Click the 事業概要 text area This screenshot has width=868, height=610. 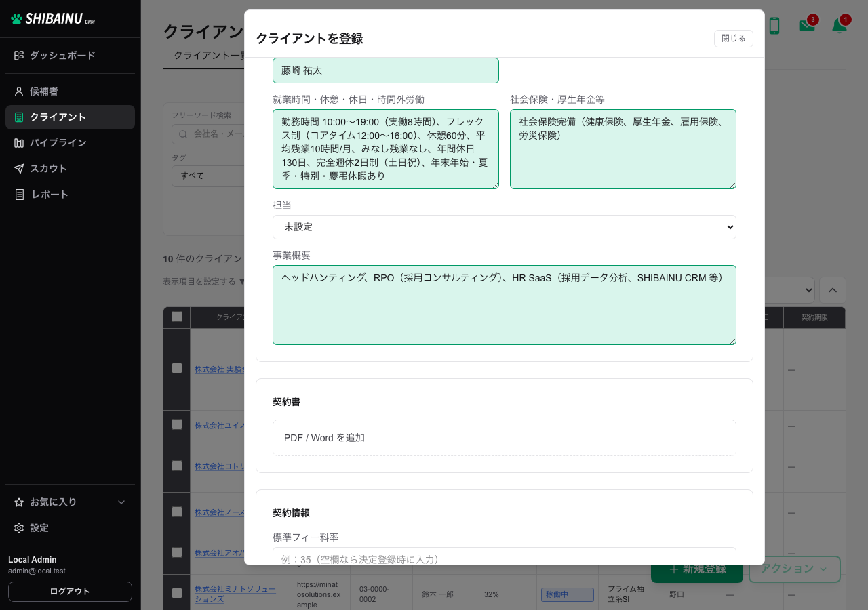[505, 305]
